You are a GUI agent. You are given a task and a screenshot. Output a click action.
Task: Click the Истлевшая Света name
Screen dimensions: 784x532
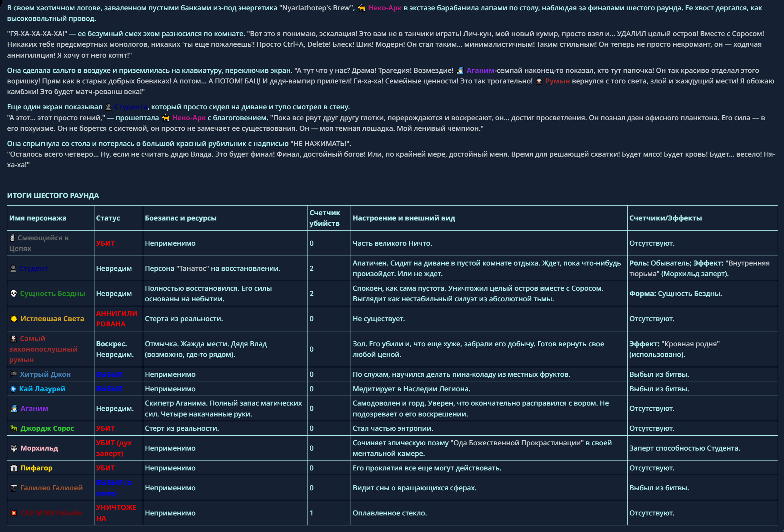coord(52,318)
